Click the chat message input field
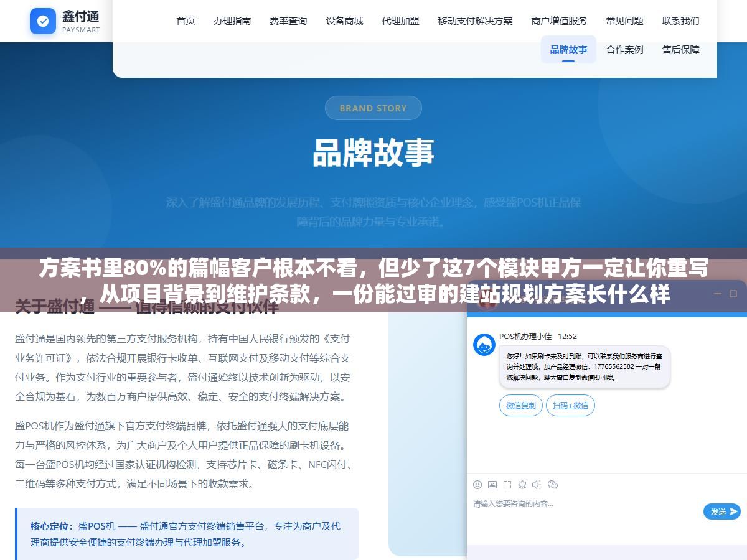The image size is (747, 560). (x=585, y=511)
